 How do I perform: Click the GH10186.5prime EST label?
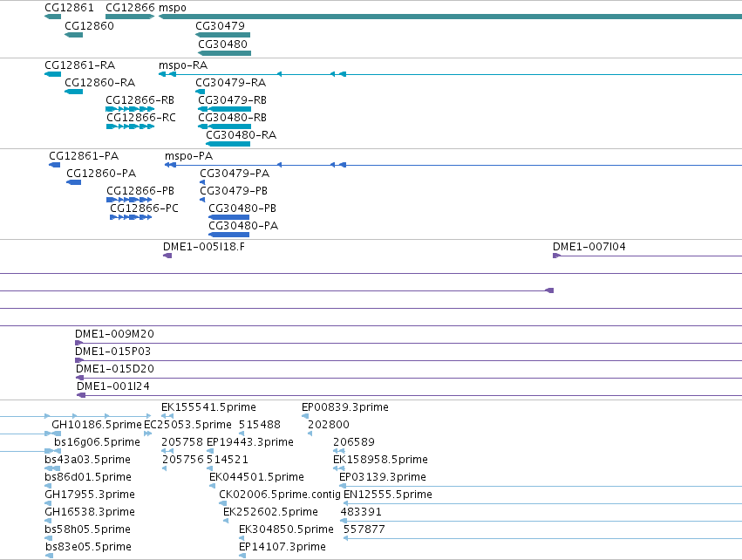tap(97, 425)
